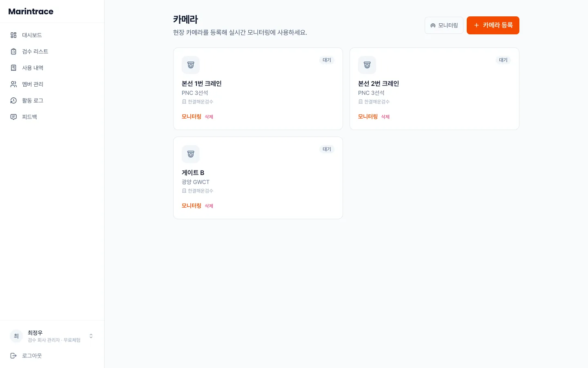Open 활동 로그 in the sidebar
The image size is (588, 368).
52,101
